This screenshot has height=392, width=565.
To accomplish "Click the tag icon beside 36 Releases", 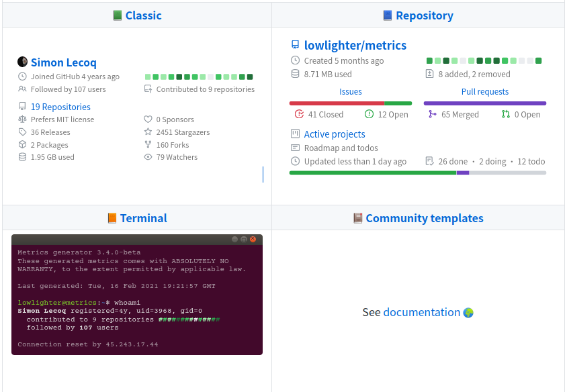I will pos(22,132).
